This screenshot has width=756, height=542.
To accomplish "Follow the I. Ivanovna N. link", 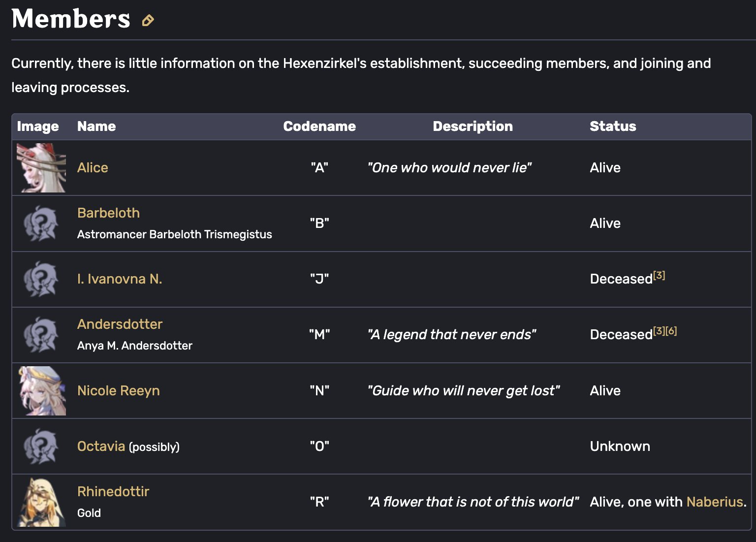I will (120, 279).
